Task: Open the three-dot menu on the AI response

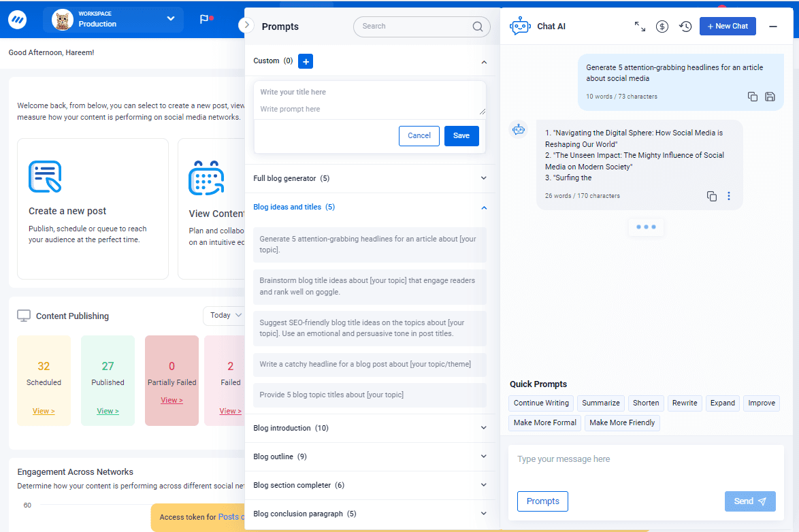Action: tap(729, 196)
